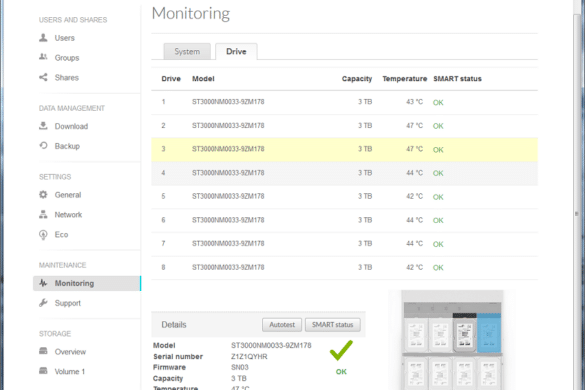Open storage Overview icon
This screenshot has width=585, height=390.
click(x=43, y=351)
